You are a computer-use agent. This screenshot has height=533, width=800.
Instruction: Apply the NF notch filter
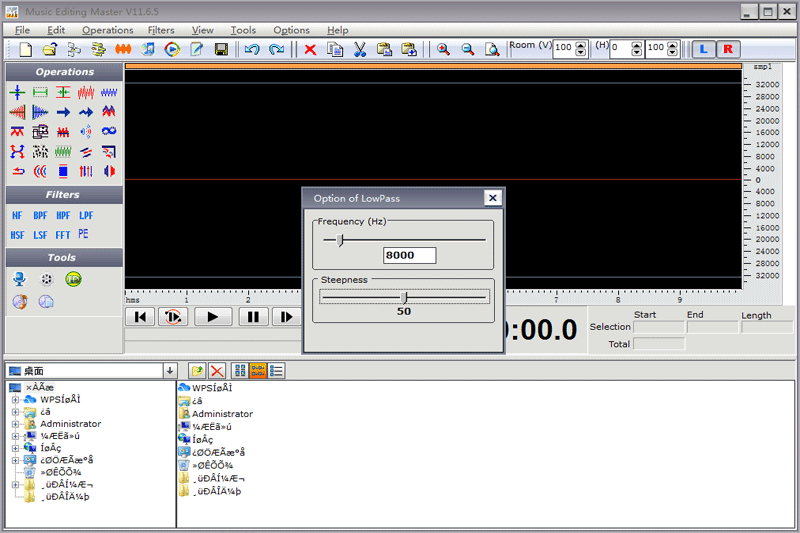click(x=17, y=216)
